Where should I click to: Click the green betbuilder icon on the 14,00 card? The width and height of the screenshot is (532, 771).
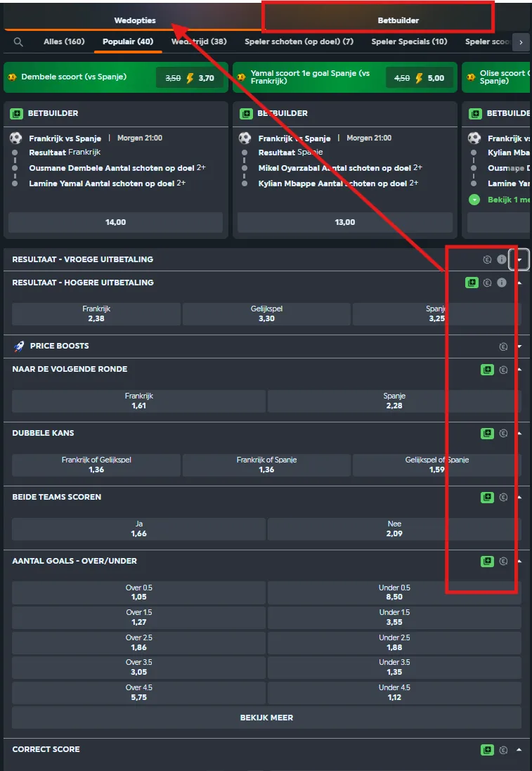click(16, 114)
